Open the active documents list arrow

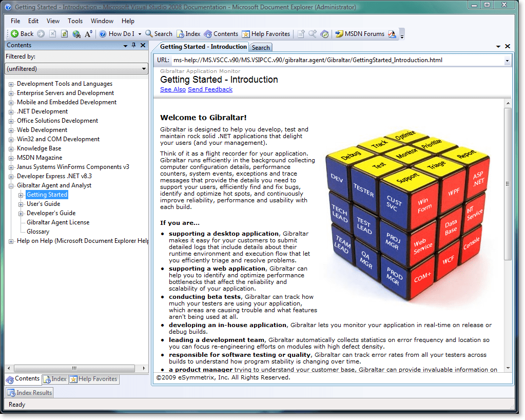tap(498, 47)
